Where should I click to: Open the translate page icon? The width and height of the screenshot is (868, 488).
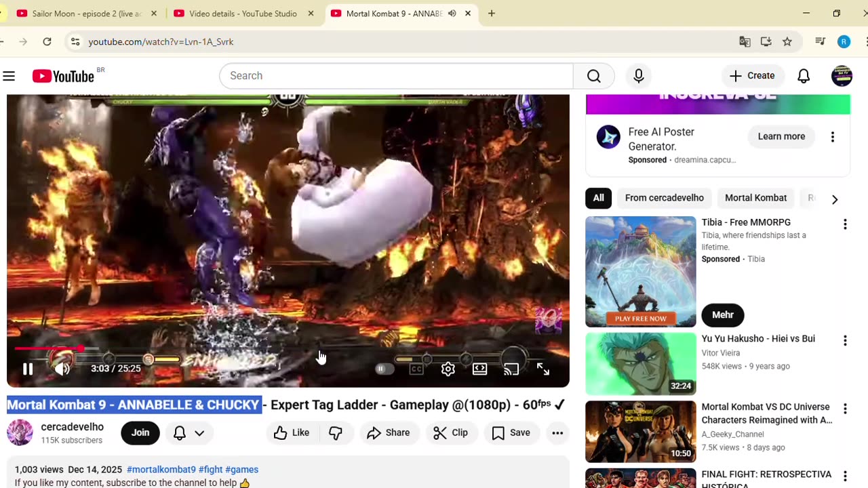(x=745, y=42)
